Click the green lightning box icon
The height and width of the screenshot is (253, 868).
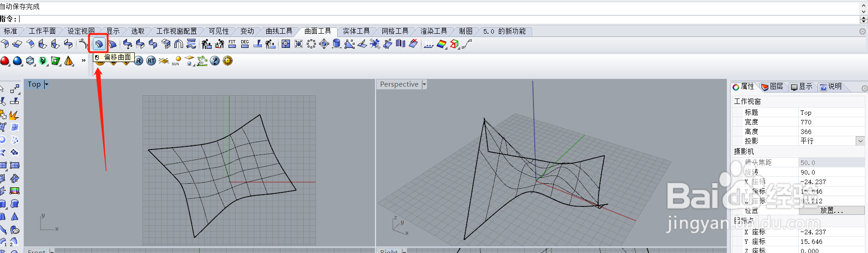(x=43, y=61)
